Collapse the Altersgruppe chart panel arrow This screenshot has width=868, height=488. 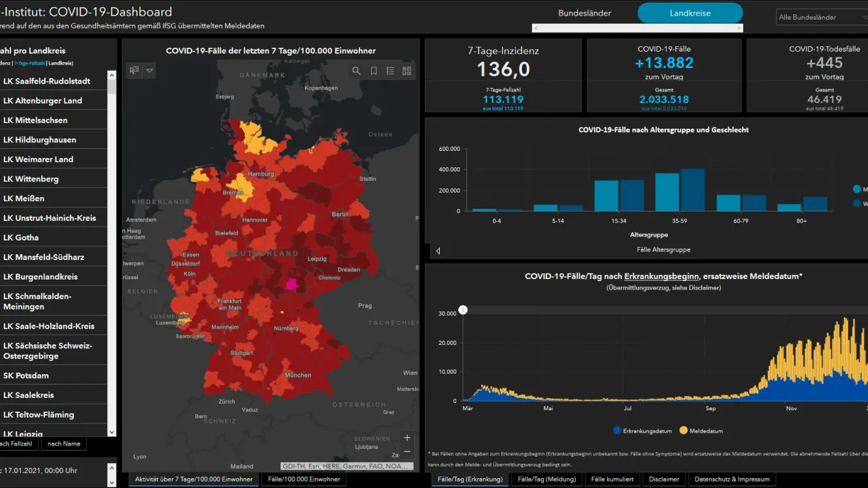438,250
